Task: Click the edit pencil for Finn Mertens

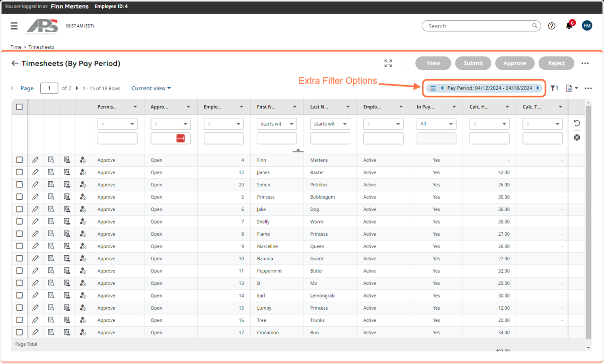Action: coord(35,160)
